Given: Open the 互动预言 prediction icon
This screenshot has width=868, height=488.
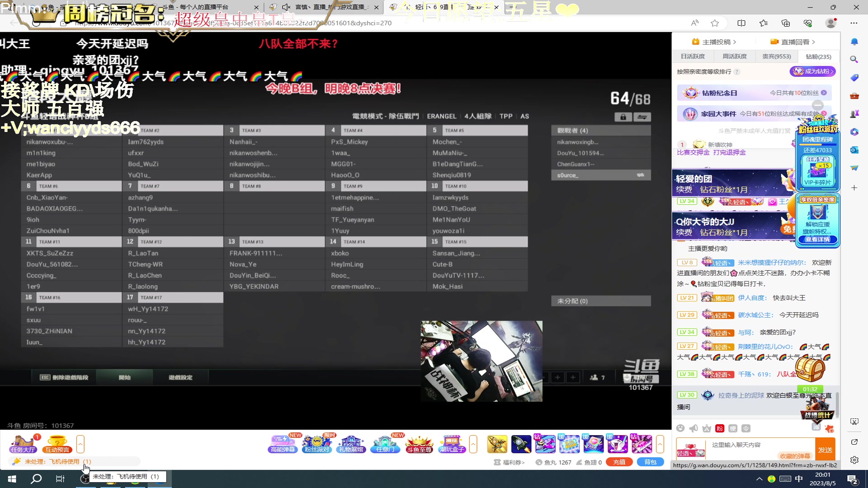Looking at the screenshot, I should [x=57, y=444].
